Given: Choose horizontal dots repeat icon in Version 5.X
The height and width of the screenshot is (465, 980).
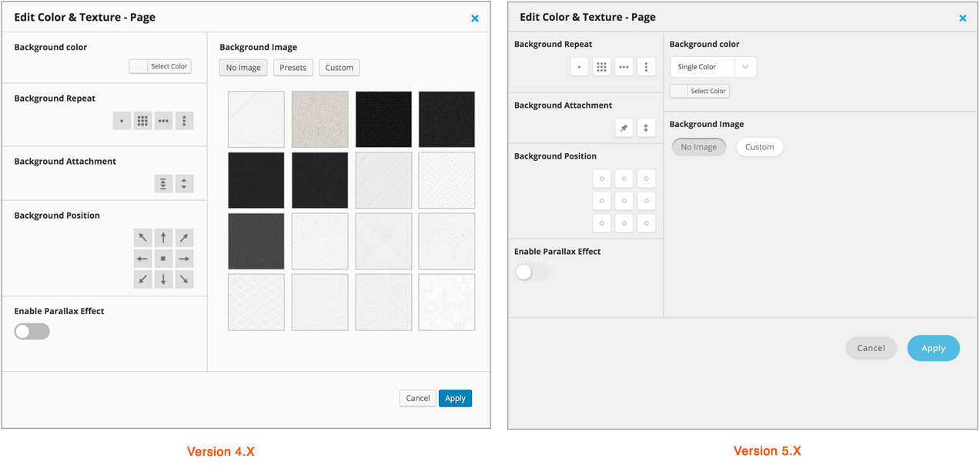Looking at the screenshot, I should [x=624, y=67].
